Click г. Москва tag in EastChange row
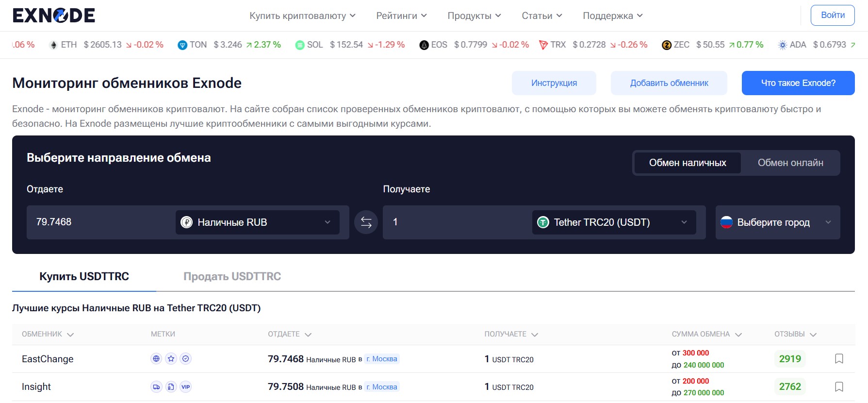 [x=382, y=359]
